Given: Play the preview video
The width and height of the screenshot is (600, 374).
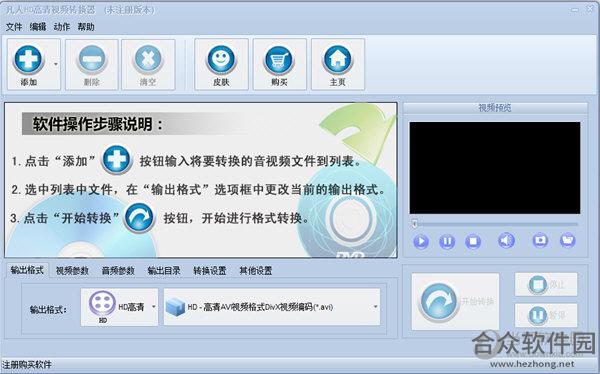Looking at the screenshot, I should pos(421,241).
